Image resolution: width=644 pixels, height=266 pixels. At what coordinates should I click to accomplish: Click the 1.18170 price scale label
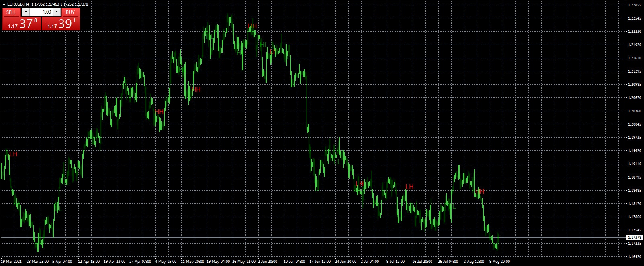point(634,204)
